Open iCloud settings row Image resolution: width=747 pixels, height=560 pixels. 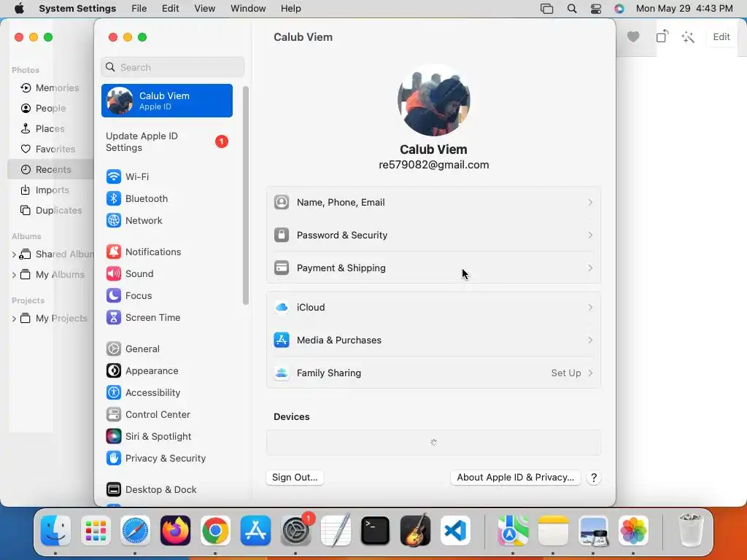433,308
